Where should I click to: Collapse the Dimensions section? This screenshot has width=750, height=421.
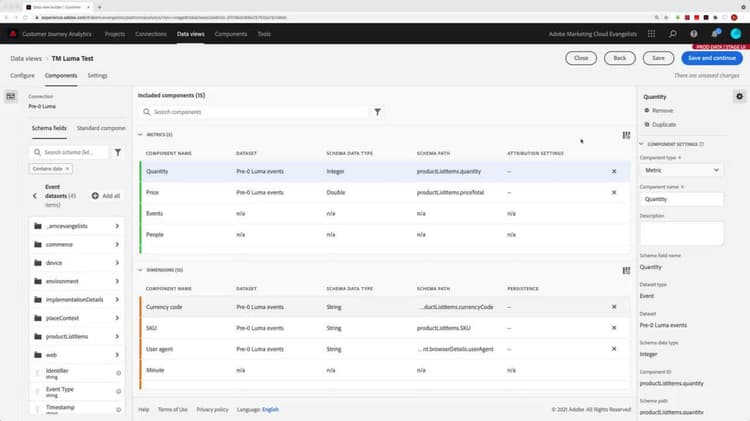click(x=140, y=270)
